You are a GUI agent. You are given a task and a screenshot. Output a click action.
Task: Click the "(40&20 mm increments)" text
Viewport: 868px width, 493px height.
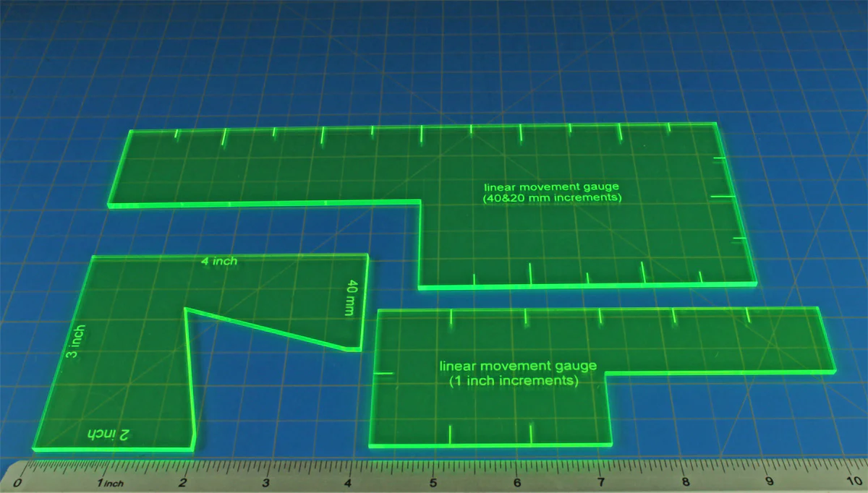(553, 197)
